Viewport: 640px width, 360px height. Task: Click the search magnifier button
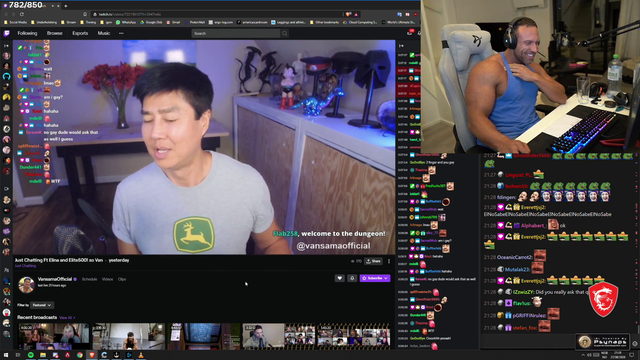pos(285,33)
